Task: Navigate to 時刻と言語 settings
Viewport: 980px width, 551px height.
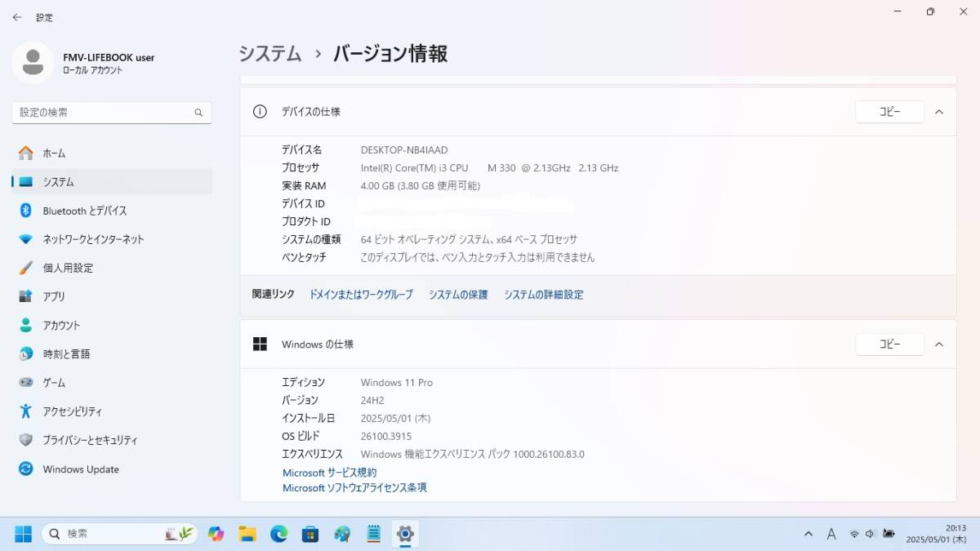Action: pyautogui.click(x=112, y=354)
